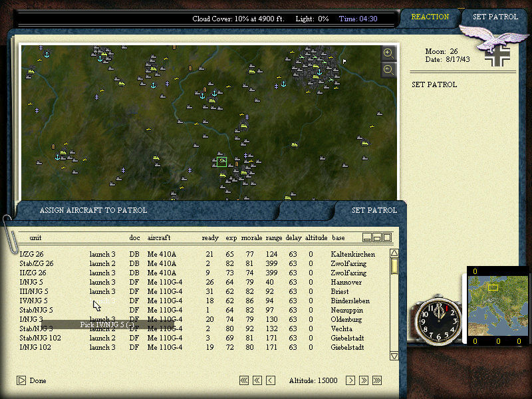Zoom in on the map with the plus magnifier
This screenshot has width=532, height=399.
pyautogui.click(x=388, y=53)
